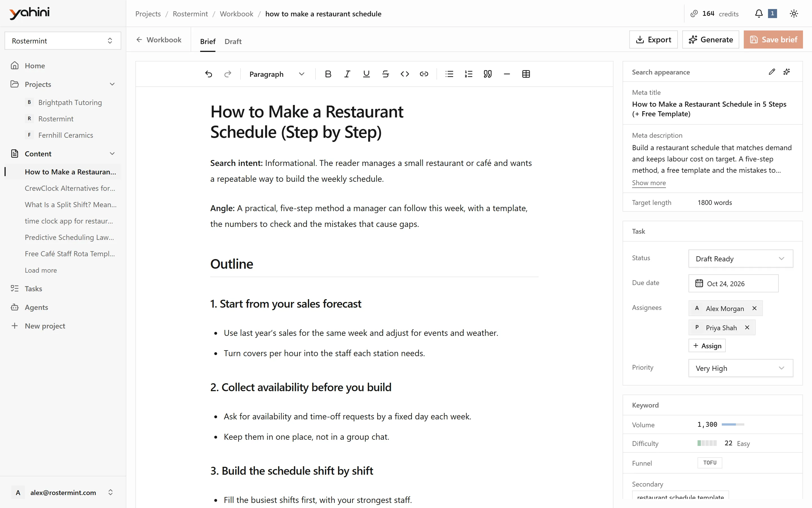Switch to the Draft tab
This screenshot has width=812, height=508.
click(x=233, y=41)
